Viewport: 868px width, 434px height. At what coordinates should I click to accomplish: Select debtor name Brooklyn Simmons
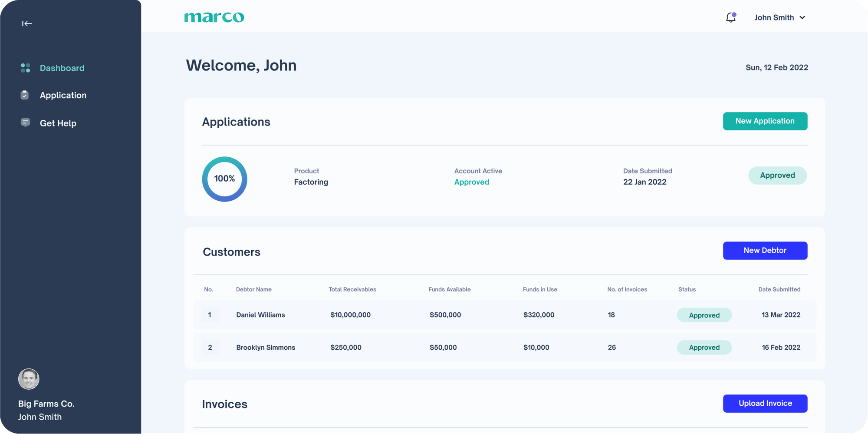click(x=266, y=347)
